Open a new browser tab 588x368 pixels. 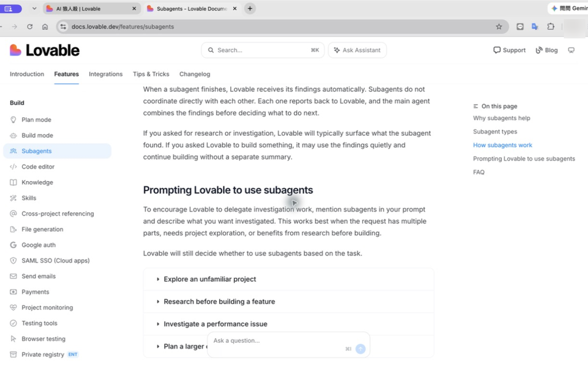point(250,8)
